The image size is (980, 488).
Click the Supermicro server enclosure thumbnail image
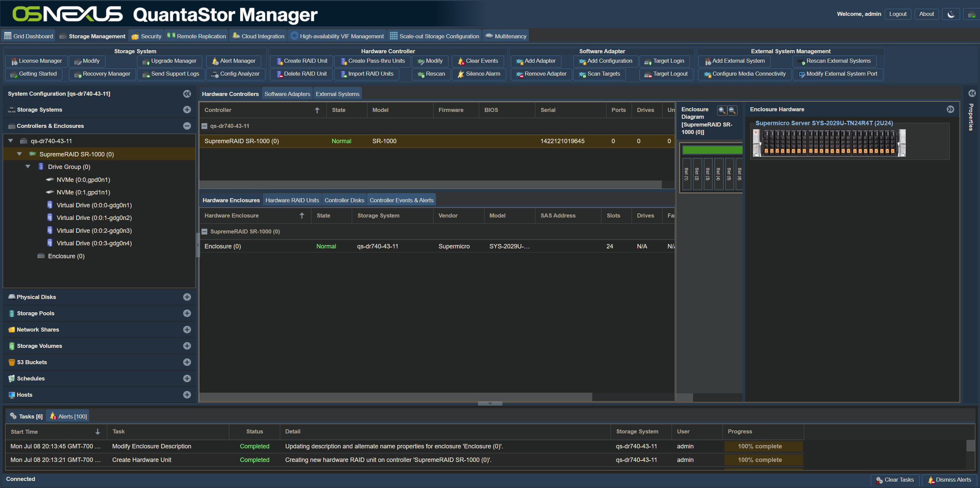click(829, 143)
